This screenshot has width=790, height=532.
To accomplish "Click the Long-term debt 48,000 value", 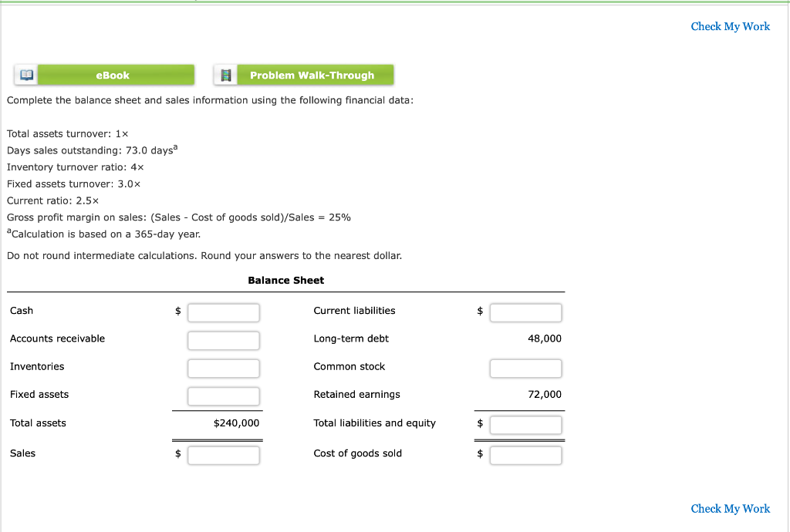I will (544, 338).
